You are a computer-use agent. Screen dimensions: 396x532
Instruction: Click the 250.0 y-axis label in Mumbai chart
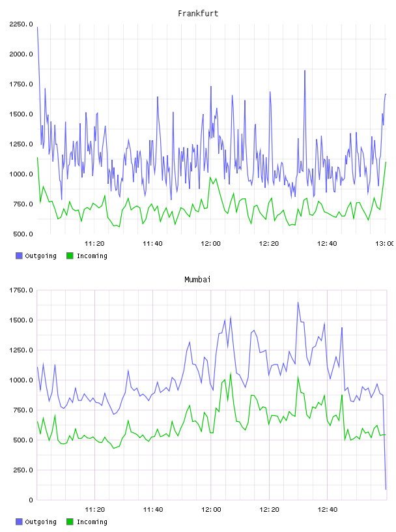(x=23, y=470)
